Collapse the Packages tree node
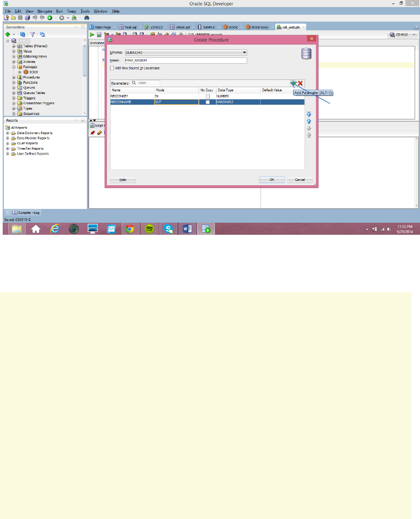 13,67
